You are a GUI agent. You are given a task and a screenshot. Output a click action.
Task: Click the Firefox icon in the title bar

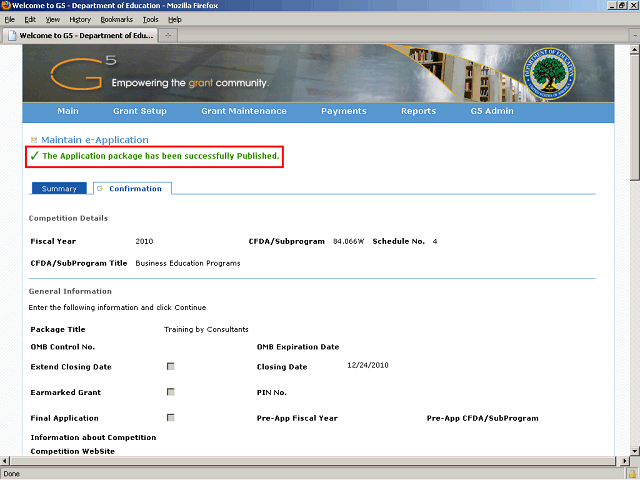[5, 5]
